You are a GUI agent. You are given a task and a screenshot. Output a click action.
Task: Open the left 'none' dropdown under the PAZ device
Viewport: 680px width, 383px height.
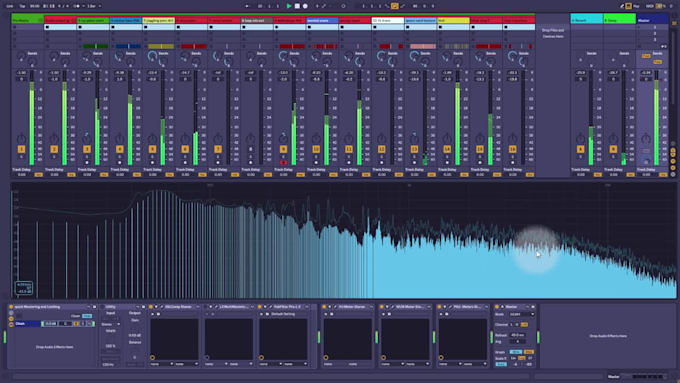pos(449,364)
